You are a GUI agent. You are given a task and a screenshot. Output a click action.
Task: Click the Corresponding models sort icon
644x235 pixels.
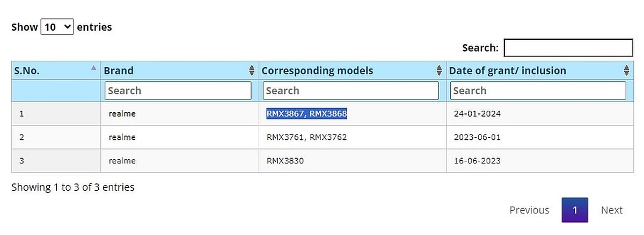(440, 70)
